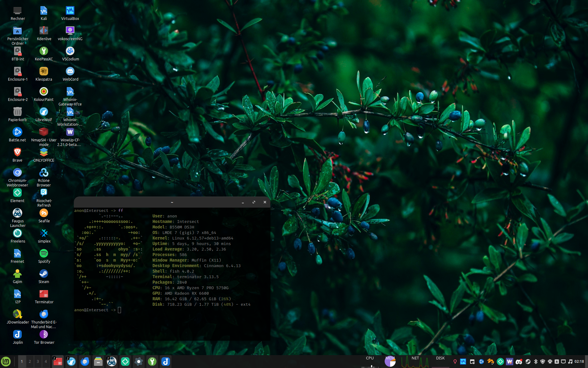Open the KeePassXC taskbar icon
The image size is (588, 368).
(x=152, y=362)
